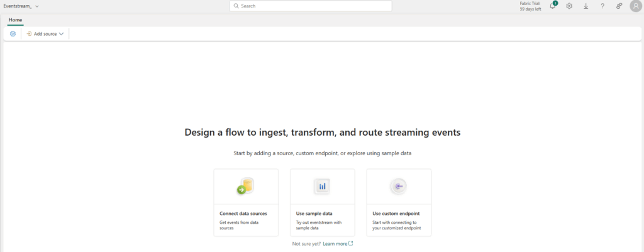The height and width of the screenshot is (252, 644).
Task: Switch to the Home tab
Action: pyautogui.click(x=16, y=19)
